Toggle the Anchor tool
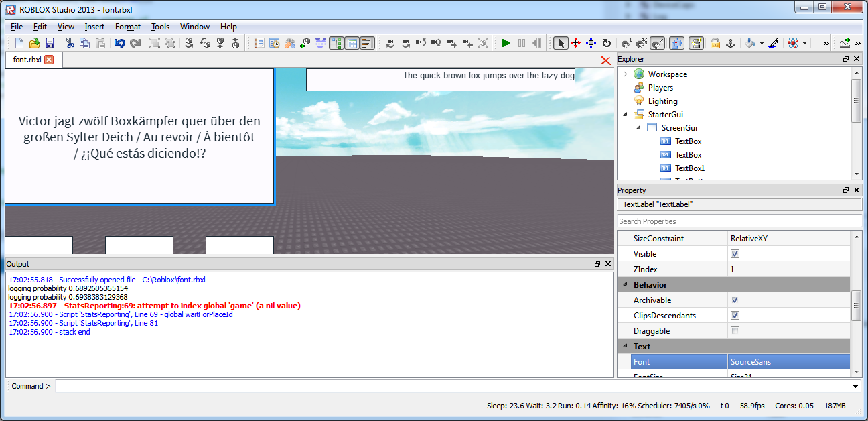The width and height of the screenshot is (868, 421). tap(731, 43)
